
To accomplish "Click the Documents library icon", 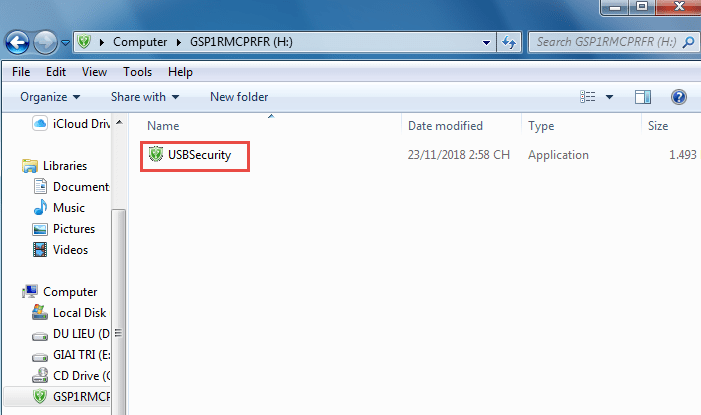I will [x=40, y=186].
